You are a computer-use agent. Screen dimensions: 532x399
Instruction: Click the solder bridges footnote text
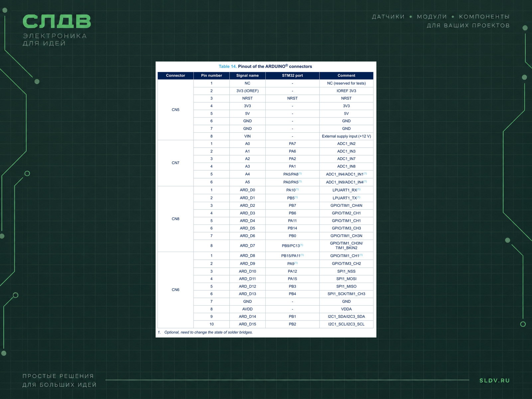click(208, 332)
